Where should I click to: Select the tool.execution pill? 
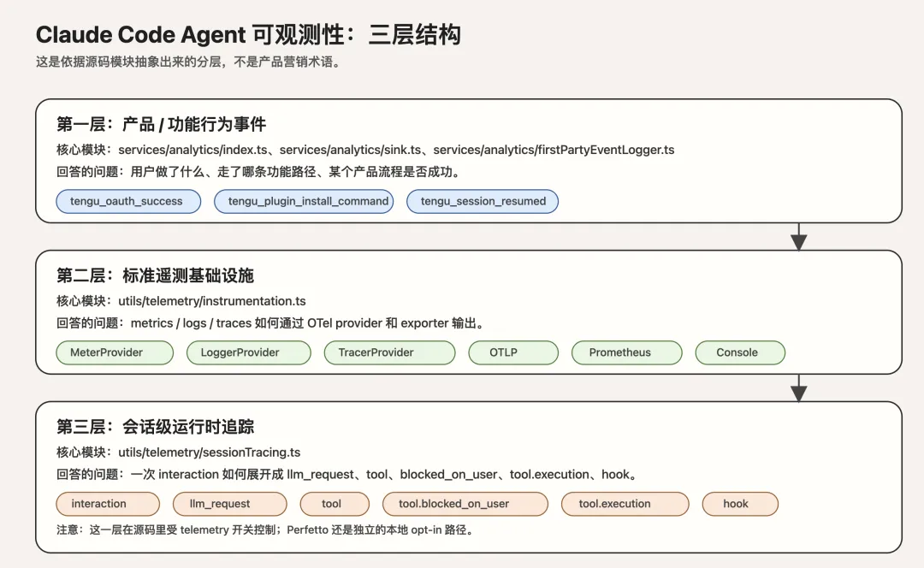click(625, 504)
